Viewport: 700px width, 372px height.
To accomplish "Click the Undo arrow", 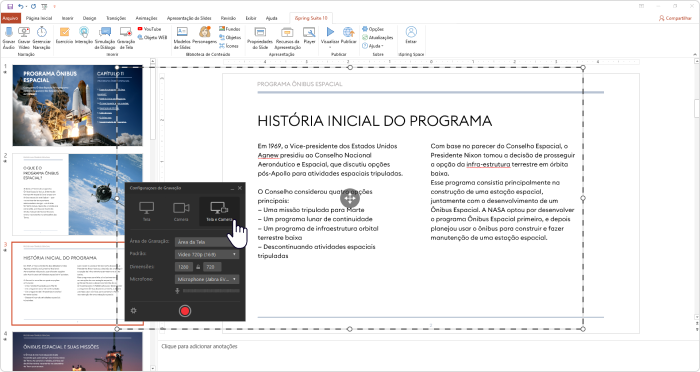I will (x=21, y=6).
